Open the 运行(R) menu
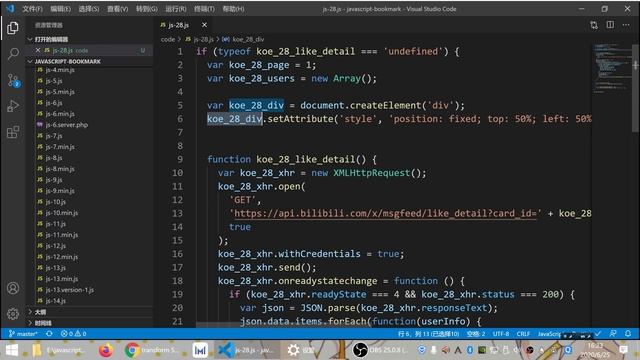Viewport: 640px width, 360px height. (176, 9)
